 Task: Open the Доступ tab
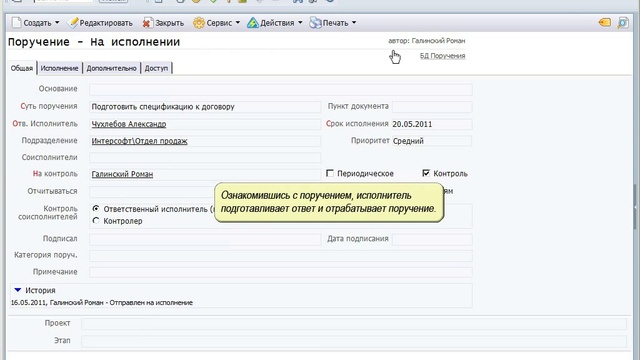pyautogui.click(x=156, y=68)
